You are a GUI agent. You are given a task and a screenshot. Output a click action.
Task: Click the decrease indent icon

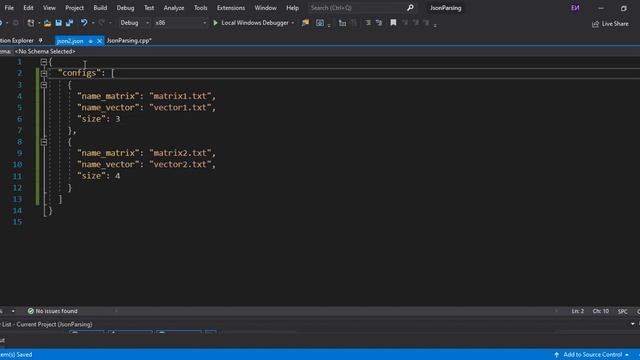tap(342, 23)
